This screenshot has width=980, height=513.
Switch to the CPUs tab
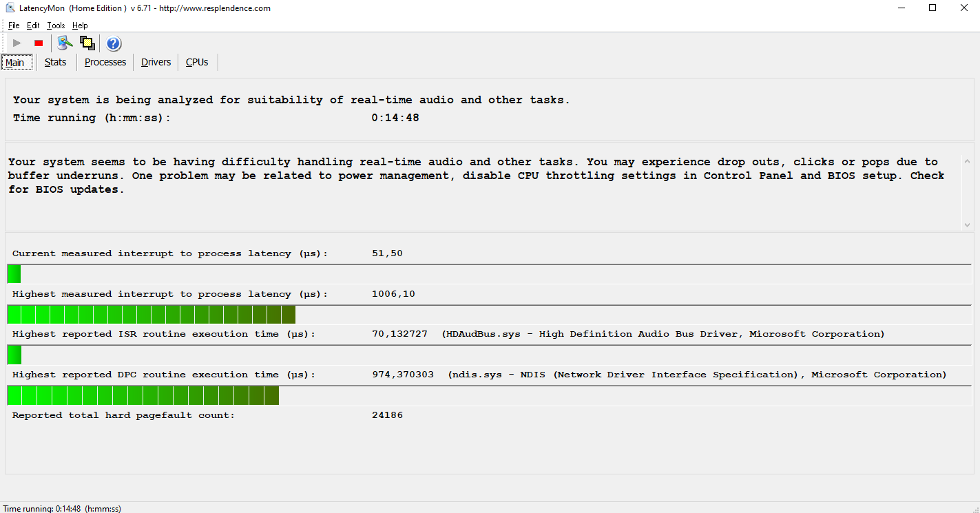(197, 62)
